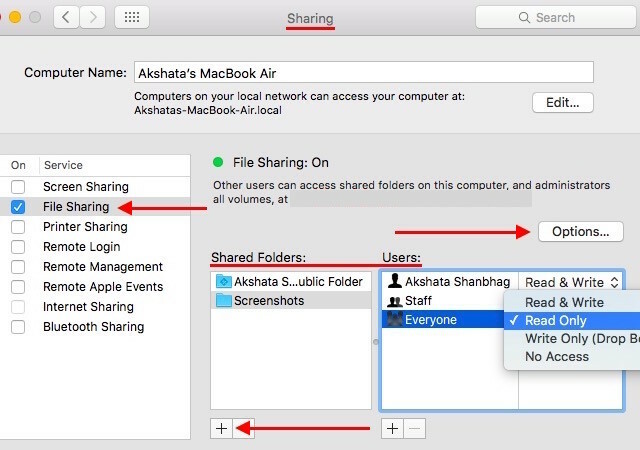The image size is (640, 450).
Task: Click the Everyone group icon
Action: pos(395,319)
